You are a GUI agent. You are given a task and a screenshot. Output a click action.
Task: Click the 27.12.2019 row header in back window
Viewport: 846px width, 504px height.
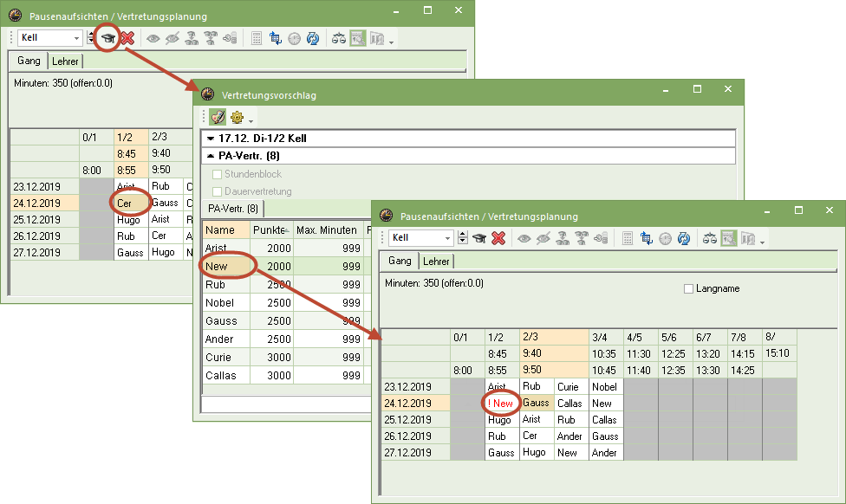(x=45, y=252)
